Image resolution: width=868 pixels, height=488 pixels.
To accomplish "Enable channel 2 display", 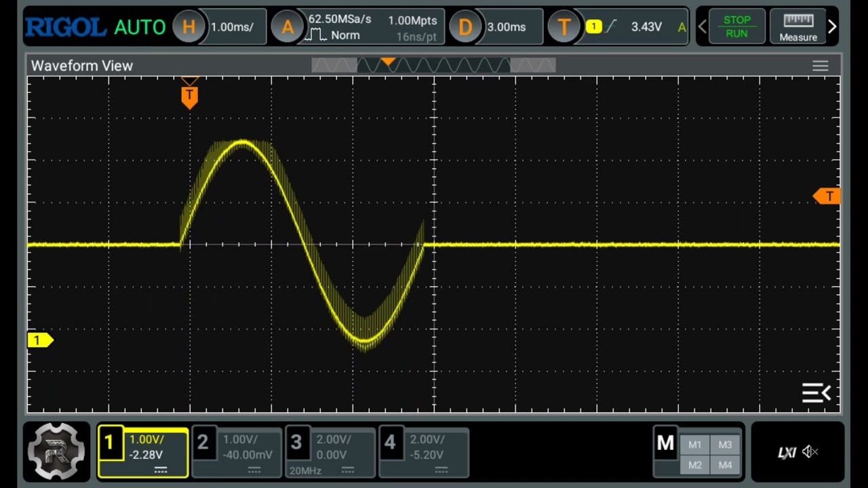I will (236, 451).
